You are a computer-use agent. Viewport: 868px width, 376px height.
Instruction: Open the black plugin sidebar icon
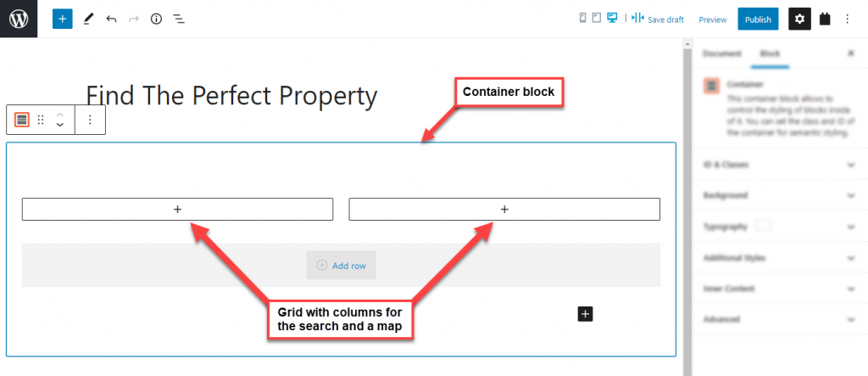[x=825, y=19]
